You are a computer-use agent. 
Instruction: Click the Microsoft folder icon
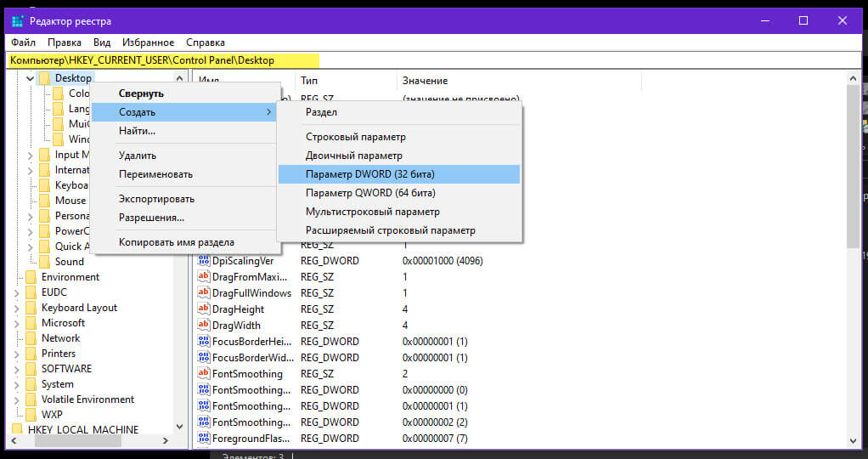click(31, 323)
